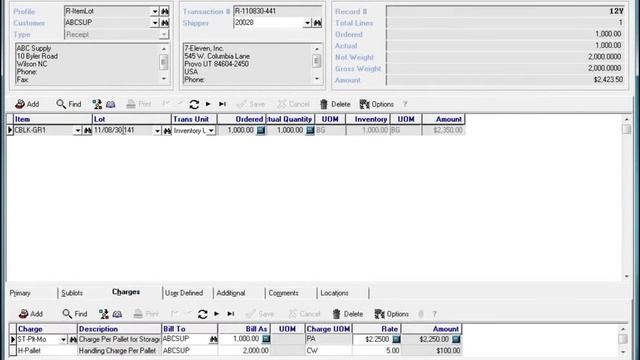This screenshot has height=360, width=640.
Task: Expand the Trans Unit dropdown showing Inventory
Action: (211, 131)
